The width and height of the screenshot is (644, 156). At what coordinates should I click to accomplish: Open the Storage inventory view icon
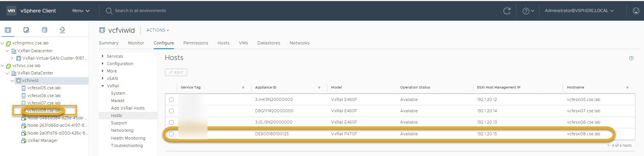(x=44, y=30)
